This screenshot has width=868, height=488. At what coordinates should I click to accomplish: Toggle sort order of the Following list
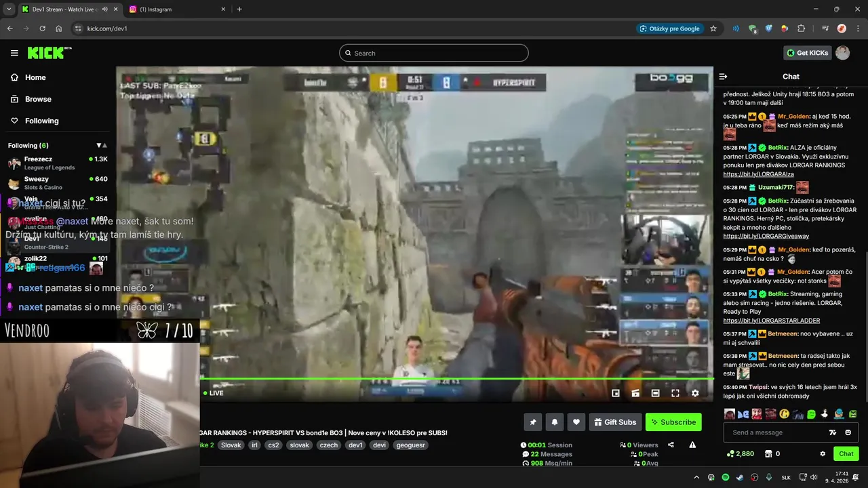[x=102, y=145]
